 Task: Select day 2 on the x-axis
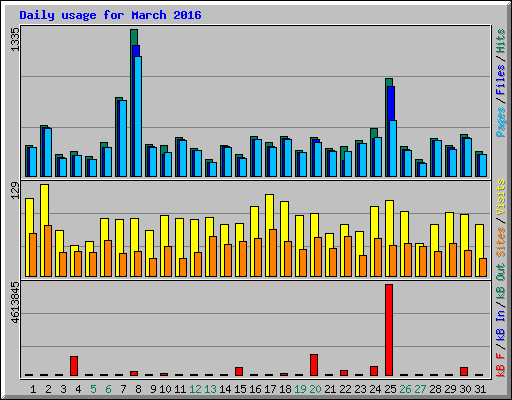[x=48, y=389]
